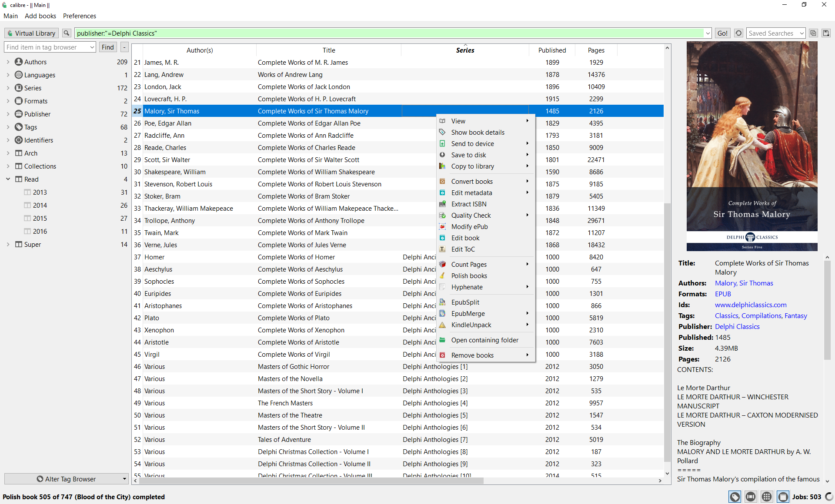Screen dimensions: 835x504
Task: Click the copy search as saved search icon
Action: 813,33
